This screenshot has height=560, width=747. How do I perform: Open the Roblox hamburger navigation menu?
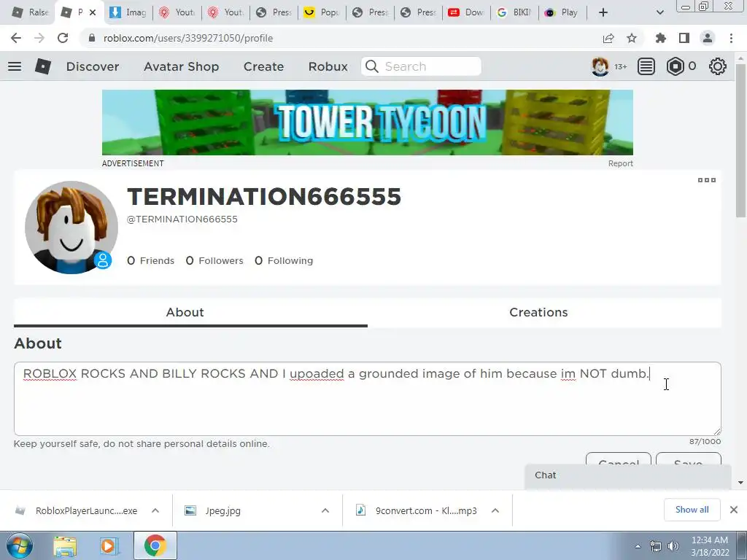coord(15,66)
